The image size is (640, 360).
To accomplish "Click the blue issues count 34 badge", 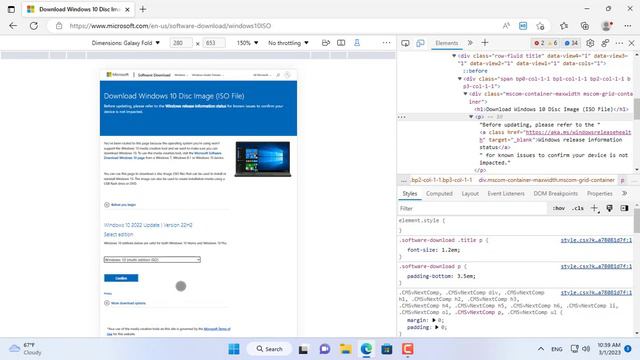I will click(571, 43).
